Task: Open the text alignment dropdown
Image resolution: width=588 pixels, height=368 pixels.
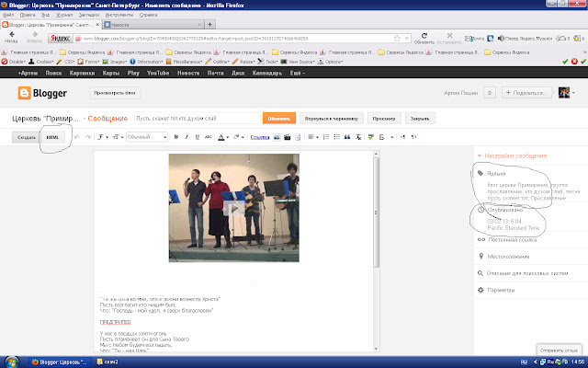Action: click(x=313, y=137)
